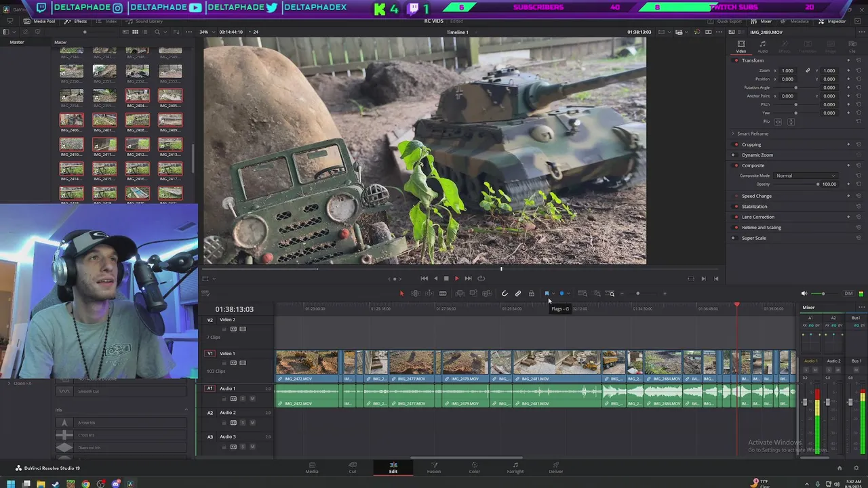Toggle the Inspector panel button
868x488 pixels.
click(832, 21)
